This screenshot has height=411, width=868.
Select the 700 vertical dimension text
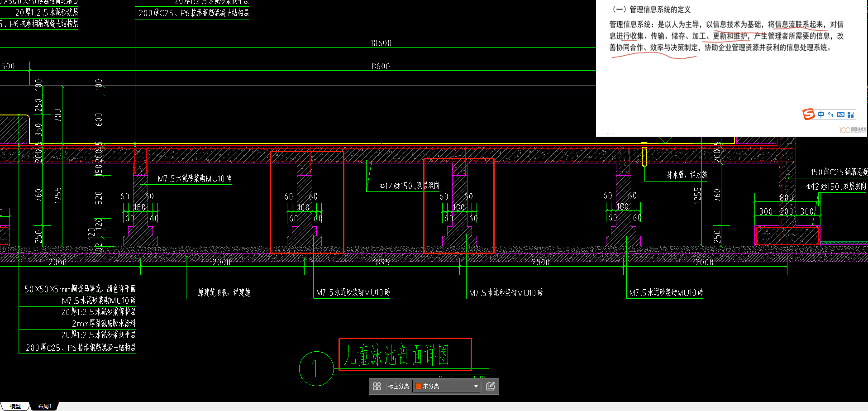pos(58,115)
